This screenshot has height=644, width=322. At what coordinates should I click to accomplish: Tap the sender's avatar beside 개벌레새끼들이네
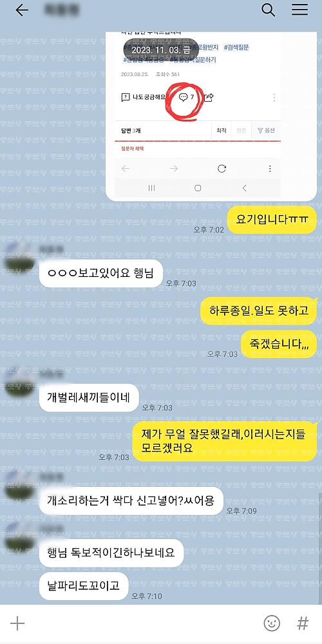click(x=19, y=383)
